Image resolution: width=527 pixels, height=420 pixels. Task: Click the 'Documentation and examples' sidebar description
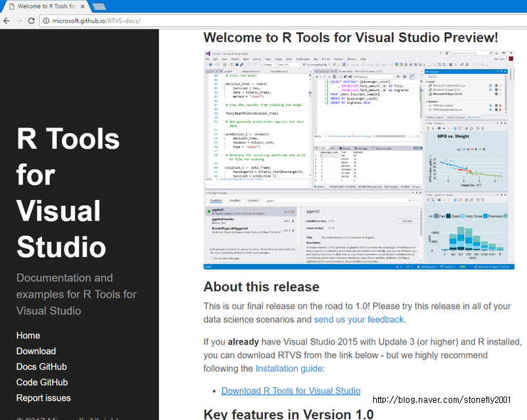pos(76,294)
